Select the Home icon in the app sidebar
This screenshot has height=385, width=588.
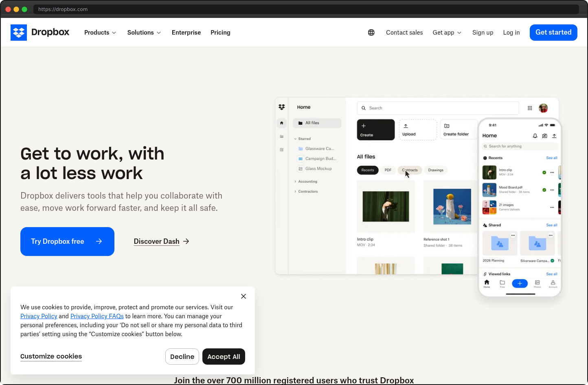(x=281, y=122)
